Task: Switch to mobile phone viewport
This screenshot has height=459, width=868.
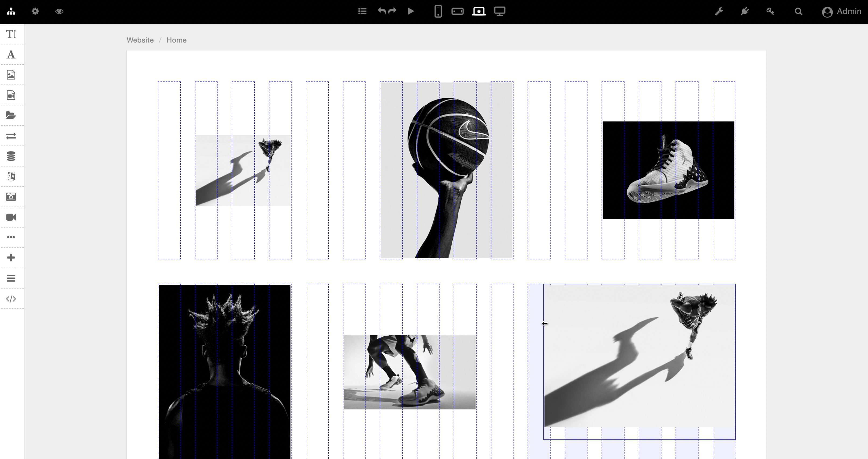Action: [x=438, y=12]
